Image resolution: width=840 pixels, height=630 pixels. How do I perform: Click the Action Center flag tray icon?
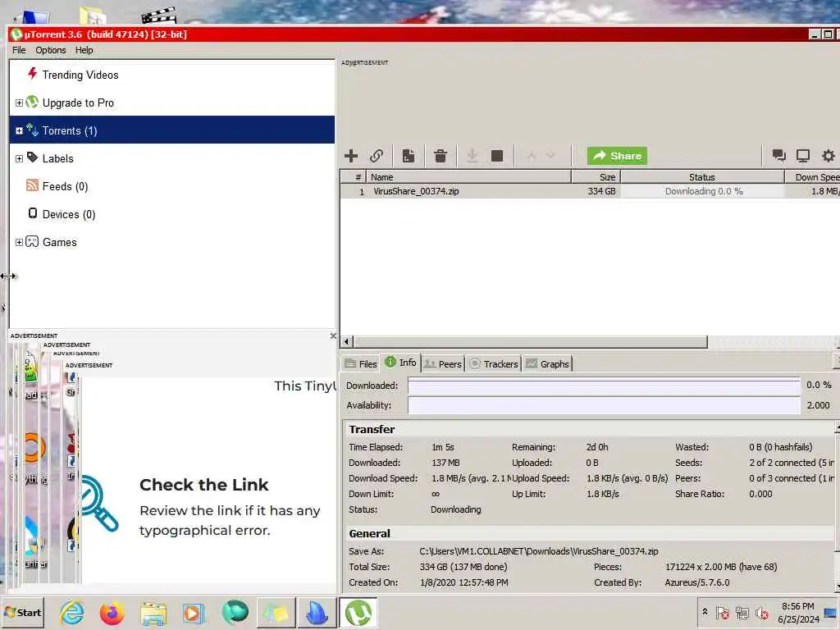(x=722, y=612)
